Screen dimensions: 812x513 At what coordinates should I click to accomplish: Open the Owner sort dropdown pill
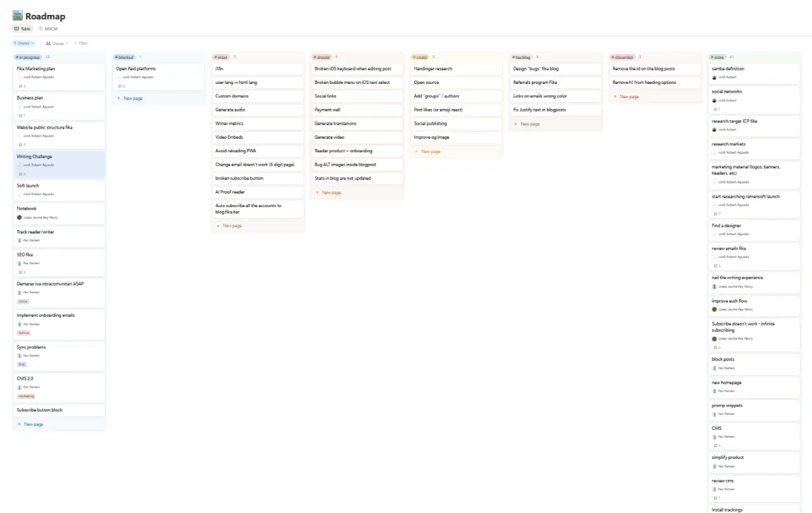click(24, 43)
